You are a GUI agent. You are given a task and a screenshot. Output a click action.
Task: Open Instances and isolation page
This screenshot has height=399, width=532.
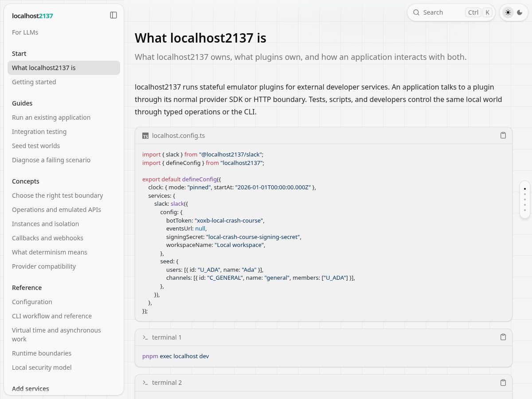(x=64, y=224)
